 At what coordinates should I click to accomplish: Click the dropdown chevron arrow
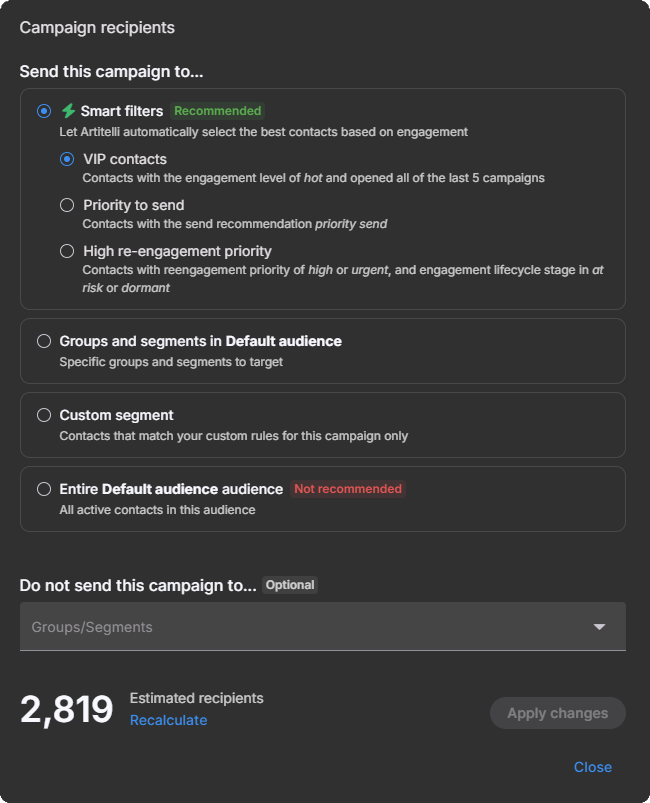[601, 626]
